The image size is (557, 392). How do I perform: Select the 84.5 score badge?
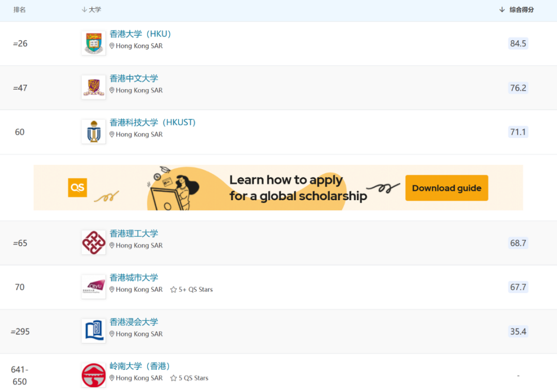[x=518, y=43]
